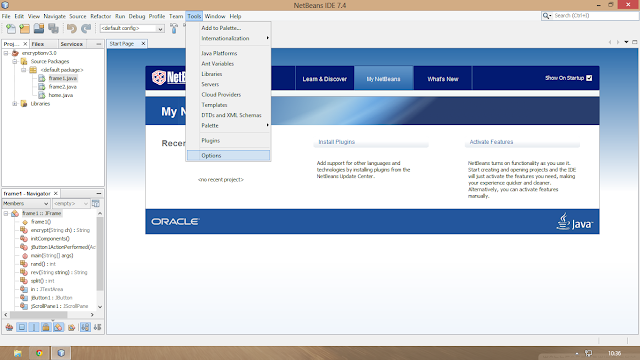The height and width of the screenshot is (360, 640).
Task: Click the Source Packages folder icon
Action: click(24, 62)
